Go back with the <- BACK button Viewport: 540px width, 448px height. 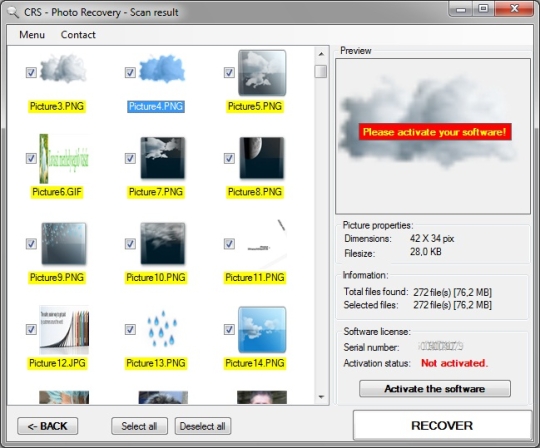coord(48,426)
